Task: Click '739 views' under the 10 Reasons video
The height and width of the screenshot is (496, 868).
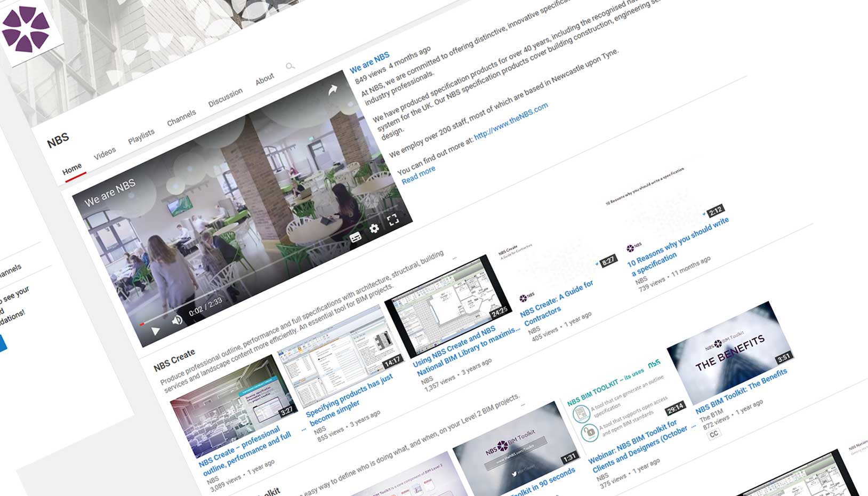Action: [x=652, y=284]
